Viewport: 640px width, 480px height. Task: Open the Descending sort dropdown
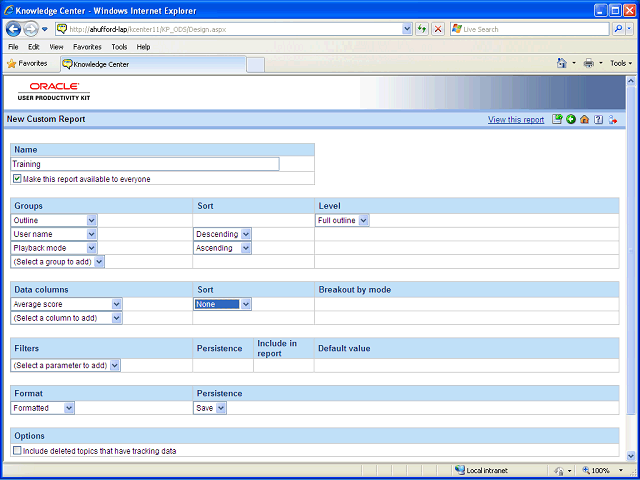[222, 234]
